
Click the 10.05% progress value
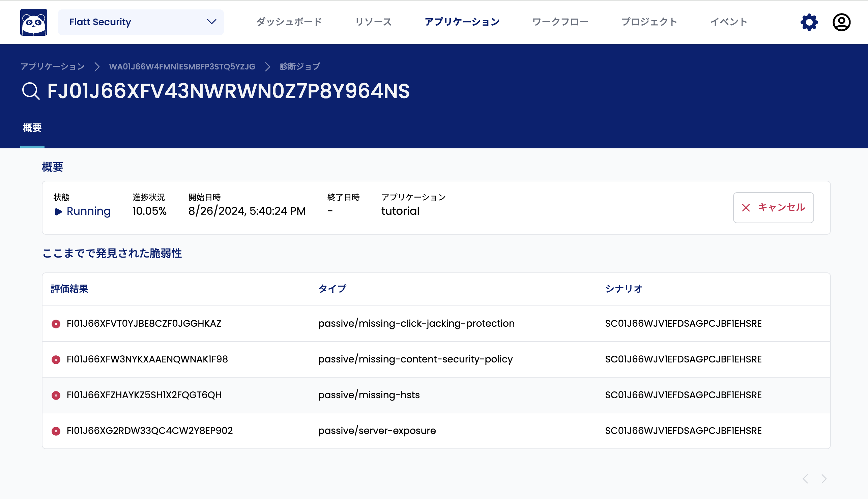[x=149, y=211]
